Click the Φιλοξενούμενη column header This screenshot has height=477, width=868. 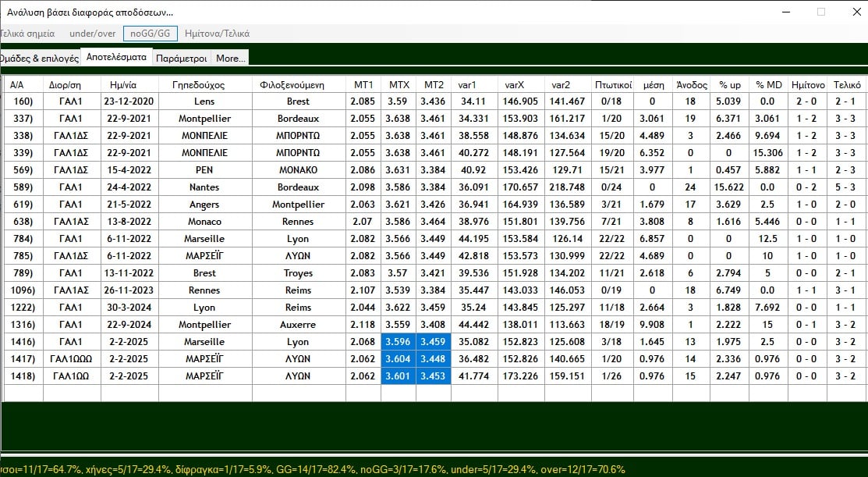coord(298,84)
